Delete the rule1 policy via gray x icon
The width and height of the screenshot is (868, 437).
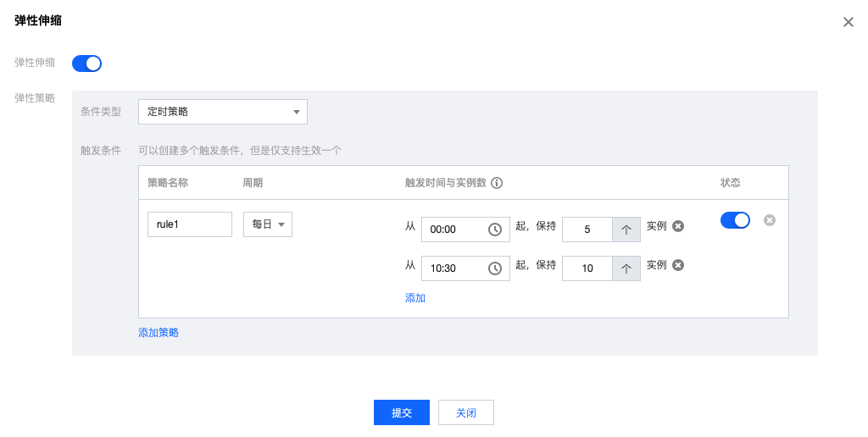[x=770, y=220]
